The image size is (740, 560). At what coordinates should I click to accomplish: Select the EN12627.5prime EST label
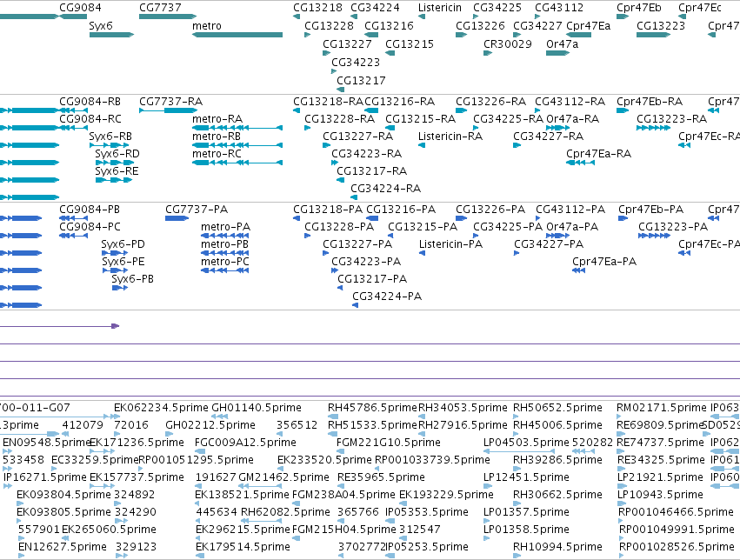click(63, 547)
